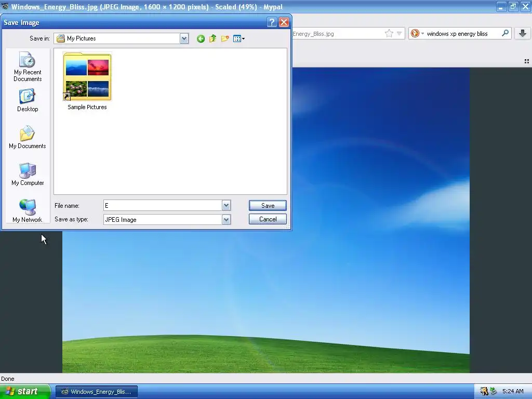This screenshot has width=532, height=399.
Task: Open the Mypal Downloads arrow button
Action: (523, 33)
